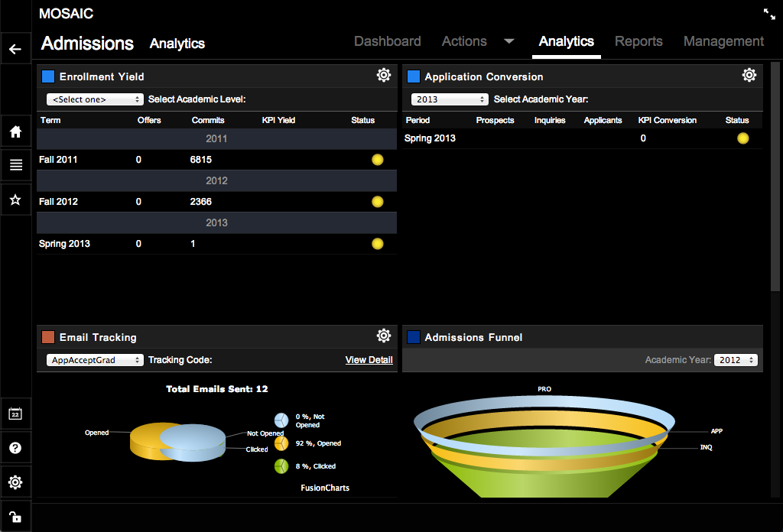This screenshot has width=783, height=532.
Task: Open help question mark icon
Action: point(15,448)
